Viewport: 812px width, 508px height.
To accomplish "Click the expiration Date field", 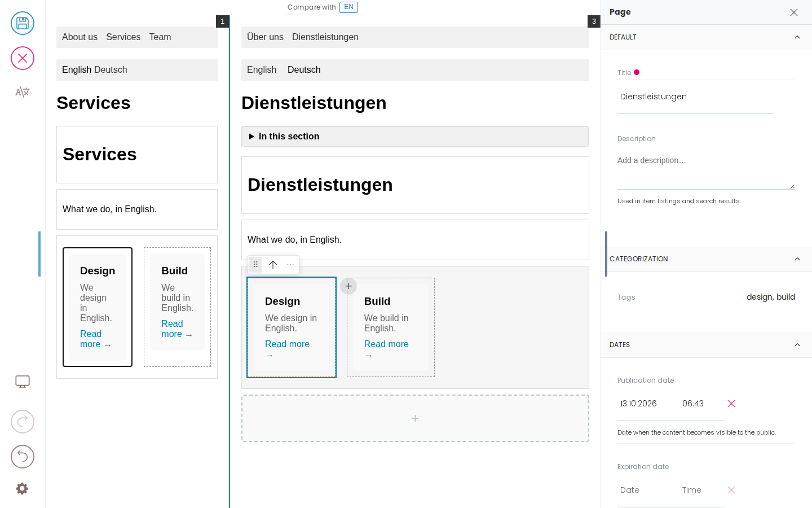I will click(x=646, y=490).
